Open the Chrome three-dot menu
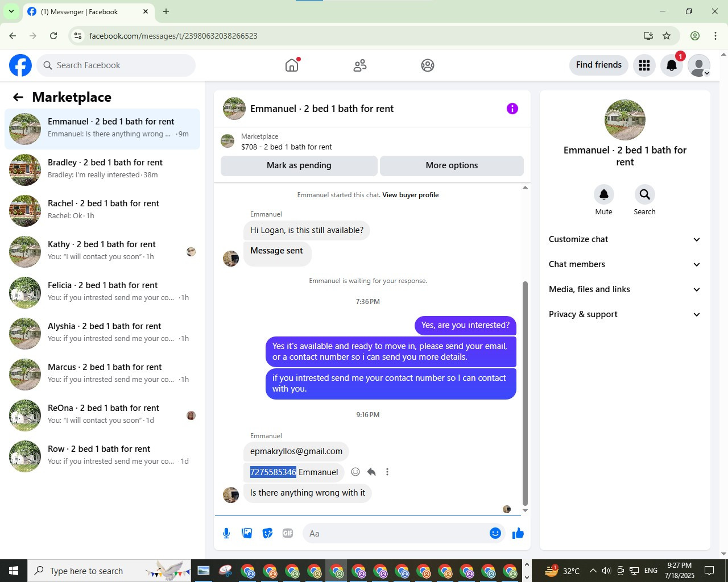Image resolution: width=728 pixels, height=582 pixels. tap(715, 36)
